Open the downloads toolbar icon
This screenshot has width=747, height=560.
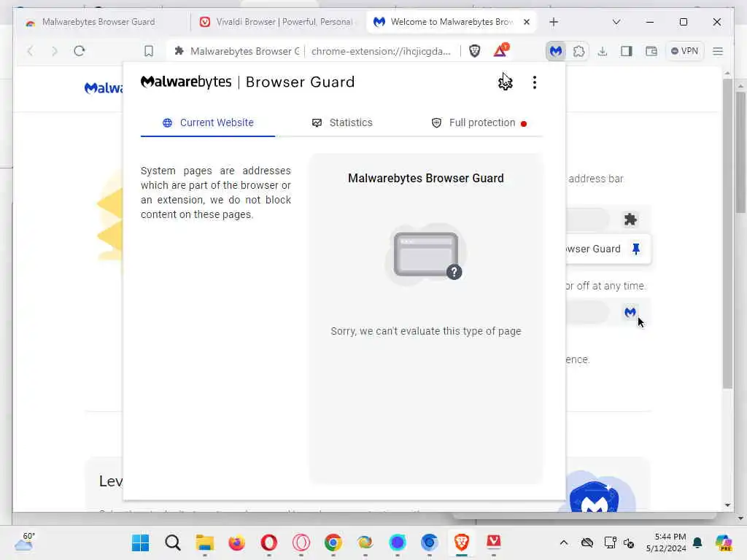tap(603, 51)
